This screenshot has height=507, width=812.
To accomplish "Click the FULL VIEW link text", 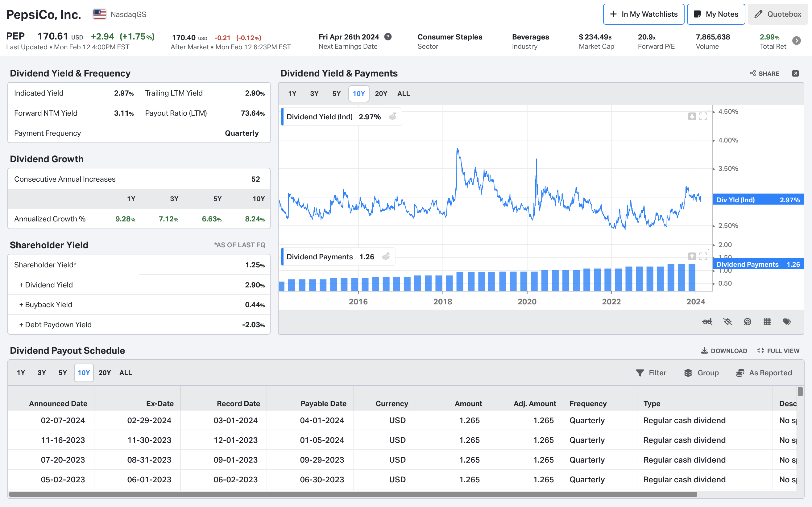I will click(783, 351).
